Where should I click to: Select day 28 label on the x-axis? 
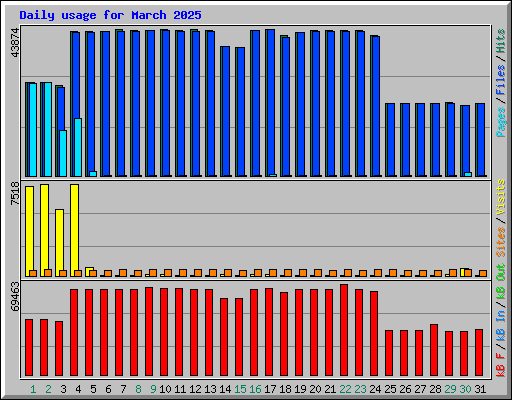click(435, 389)
